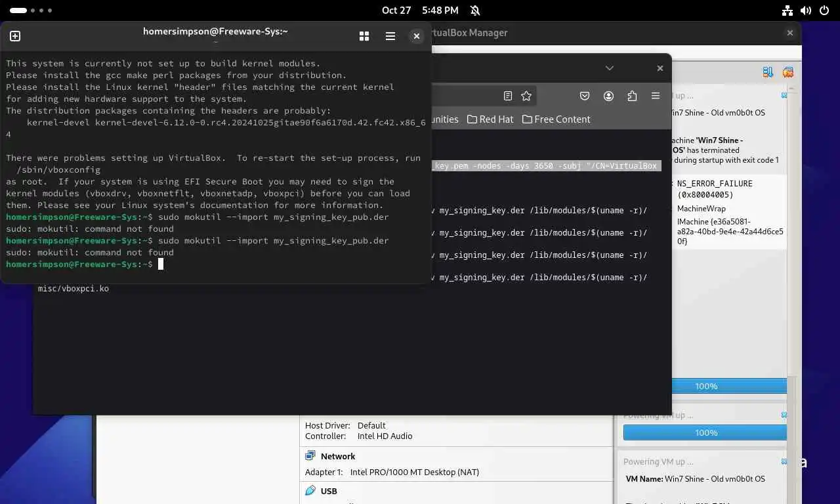
Task: Click the highlighted openssl command text
Action: pos(546,165)
